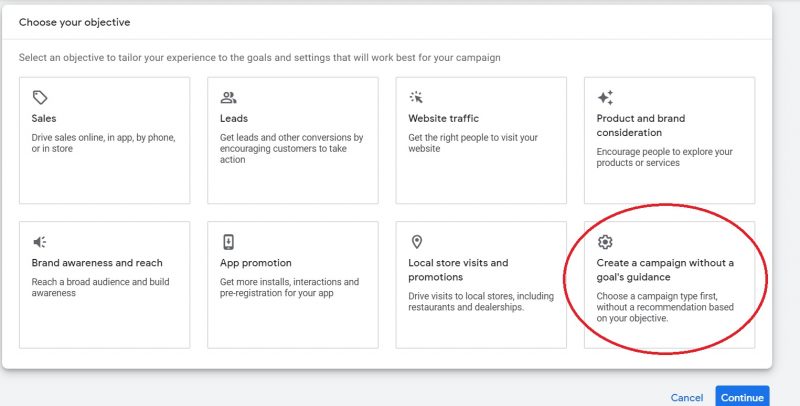This screenshot has width=800, height=406.
Task: Choose Brand awareness and reach objective
Action: click(x=104, y=285)
